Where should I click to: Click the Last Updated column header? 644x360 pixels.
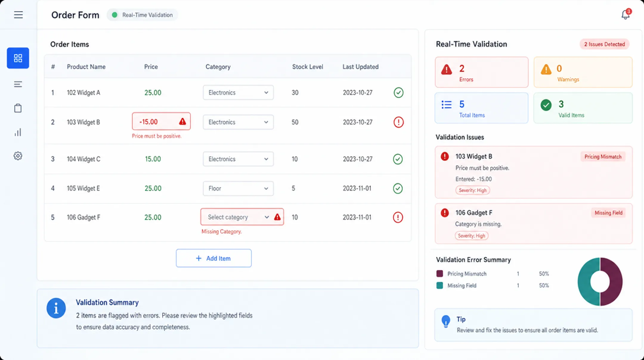[x=360, y=67]
